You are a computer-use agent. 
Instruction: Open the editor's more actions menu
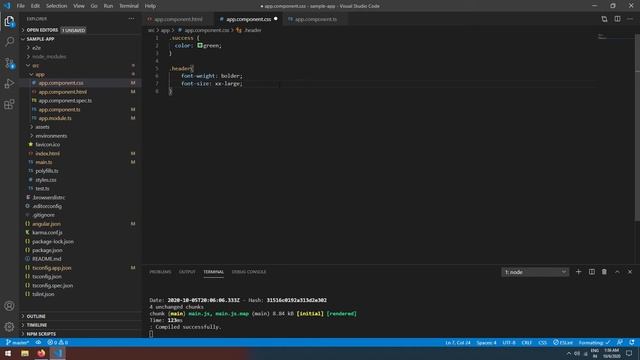(630, 19)
